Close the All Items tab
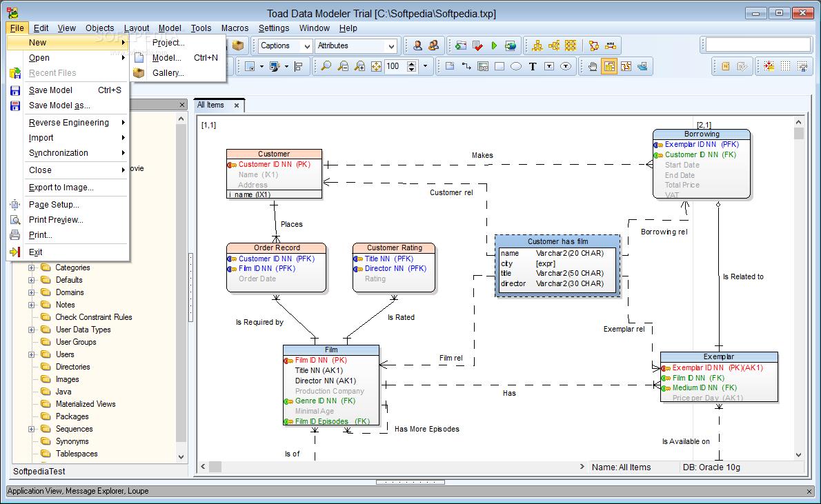The width and height of the screenshot is (821, 504). click(237, 105)
